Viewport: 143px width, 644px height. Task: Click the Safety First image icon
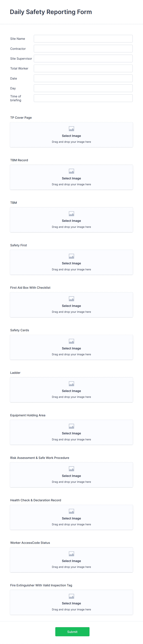tap(71, 256)
